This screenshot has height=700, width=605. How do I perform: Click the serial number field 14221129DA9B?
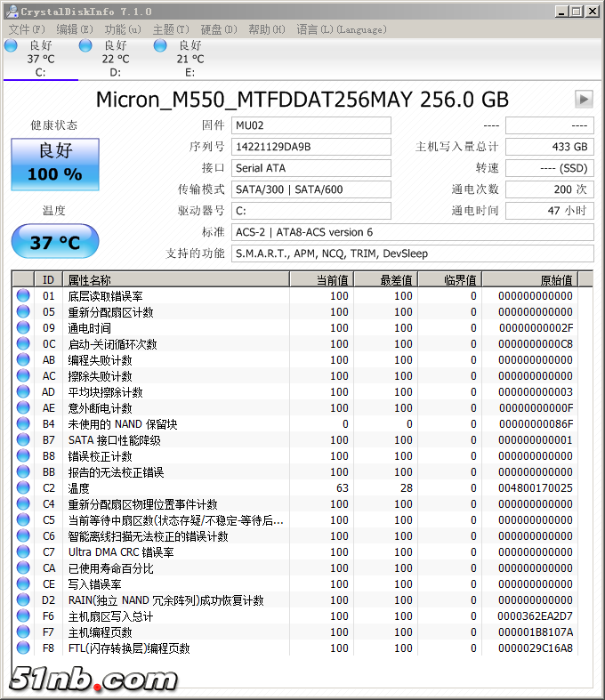311,147
